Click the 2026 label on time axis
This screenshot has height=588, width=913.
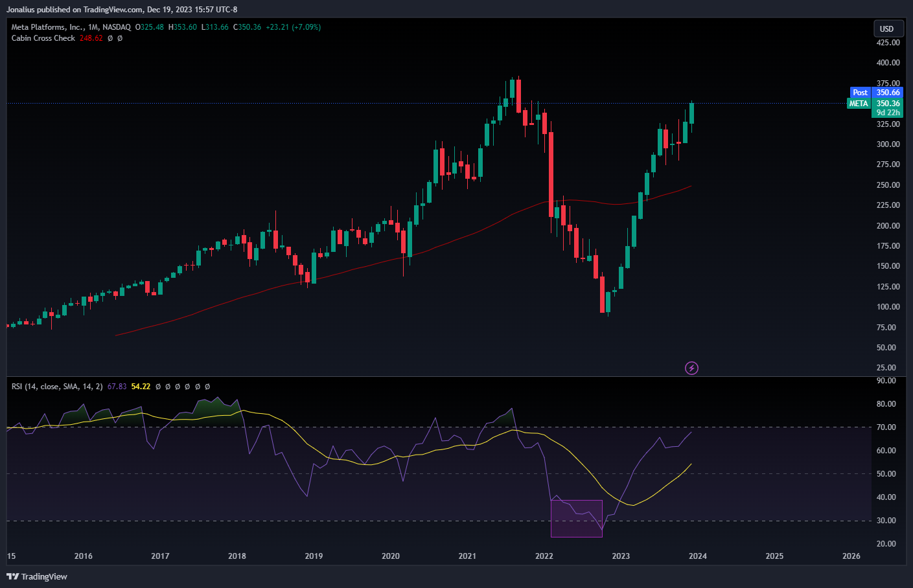[851, 556]
